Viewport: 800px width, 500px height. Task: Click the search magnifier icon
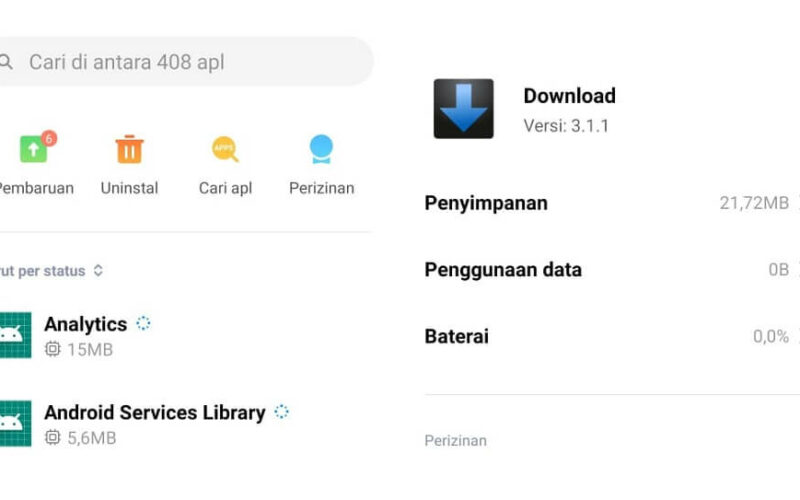pyautogui.click(x=6, y=62)
